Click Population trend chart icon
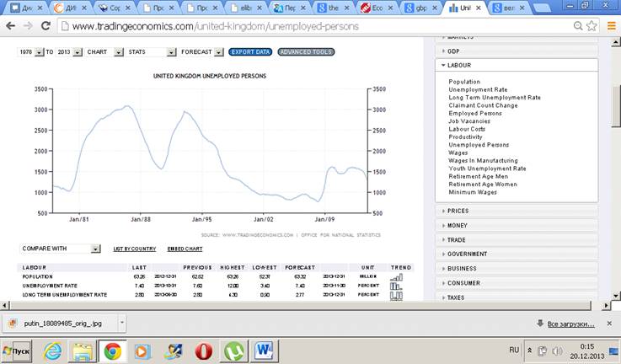 pos(396,276)
